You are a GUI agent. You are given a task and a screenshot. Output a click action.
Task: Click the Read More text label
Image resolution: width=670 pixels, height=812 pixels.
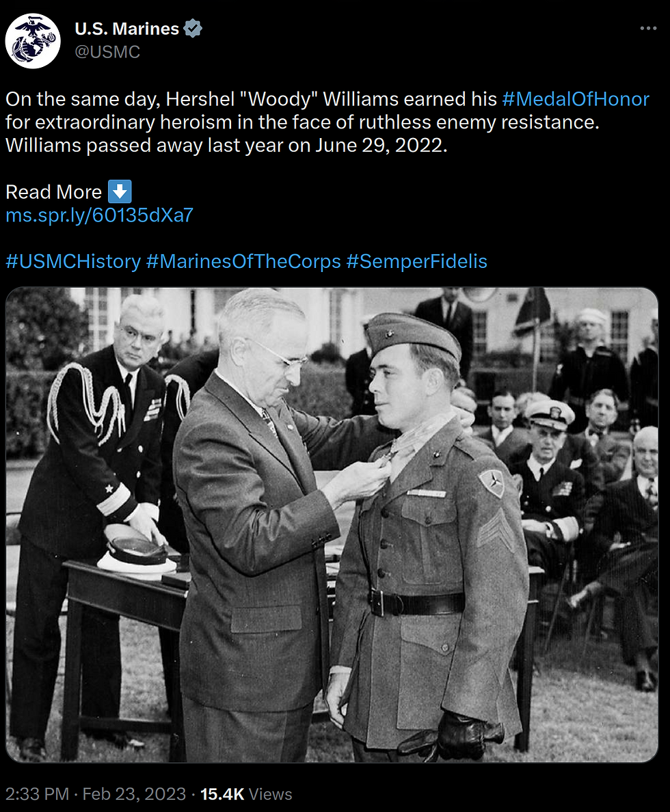pyautogui.click(x=53, y=192)
